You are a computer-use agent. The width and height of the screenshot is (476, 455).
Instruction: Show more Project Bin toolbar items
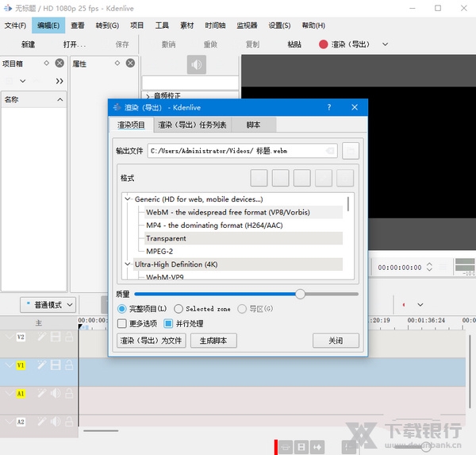click(x=59, y=81)
